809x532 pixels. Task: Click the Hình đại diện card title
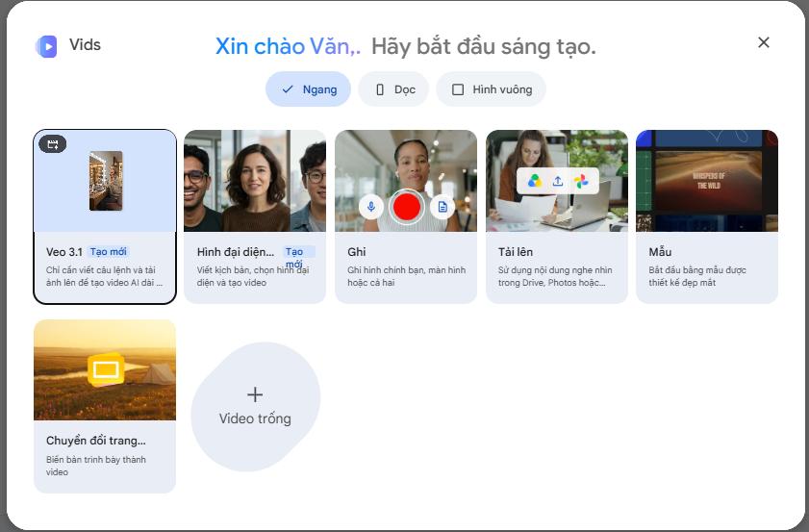point(236,252)
